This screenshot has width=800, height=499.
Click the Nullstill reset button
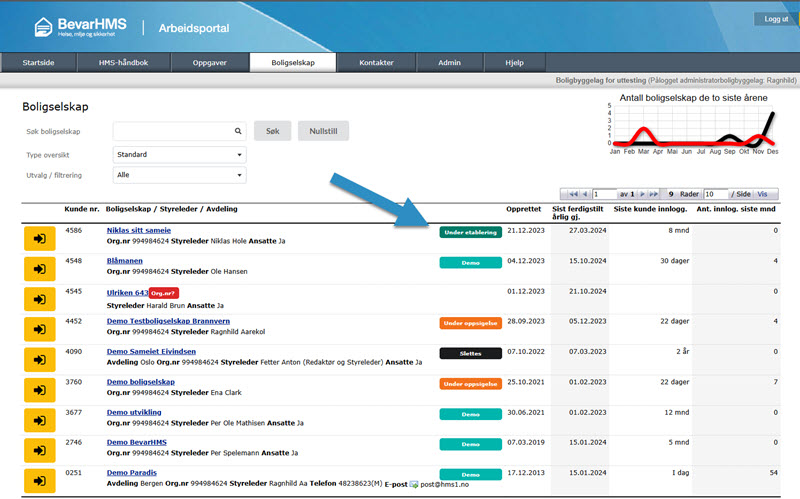[x=323, y=131]
